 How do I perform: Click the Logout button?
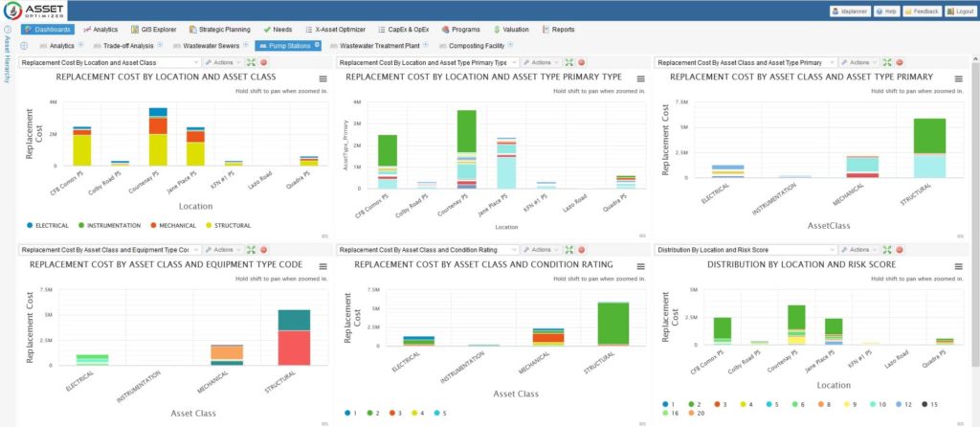tap(957, 11)
